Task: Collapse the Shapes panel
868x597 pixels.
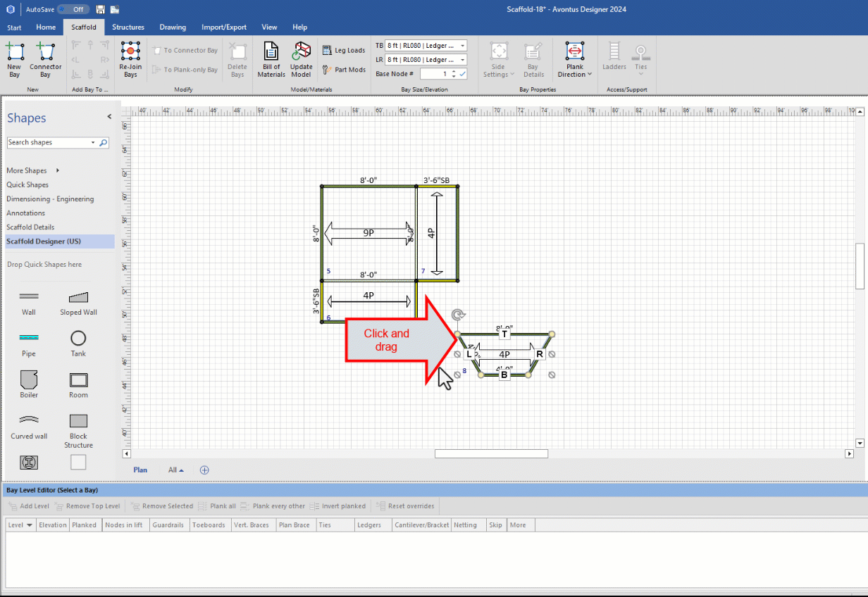Action: pyautogui.click(x=109, y=117)
